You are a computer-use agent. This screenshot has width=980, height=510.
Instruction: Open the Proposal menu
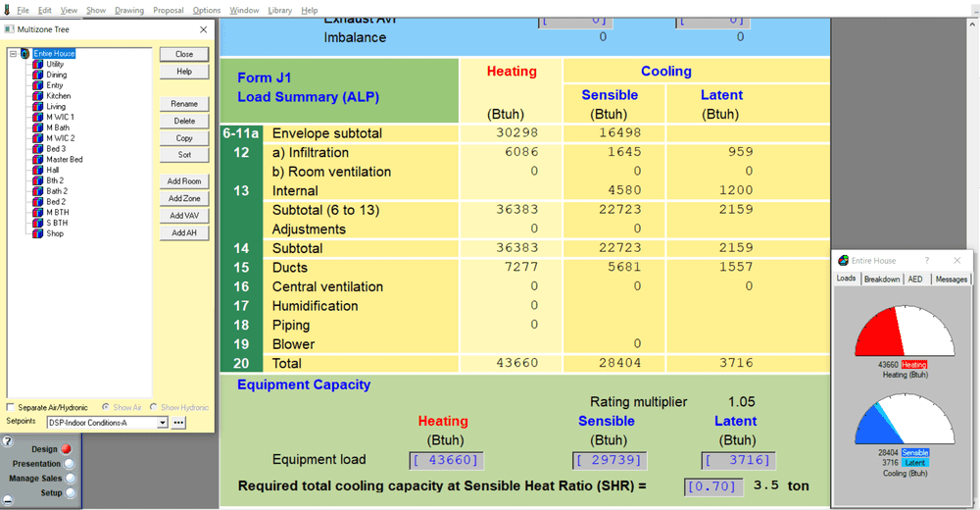[x=169, y=10]
